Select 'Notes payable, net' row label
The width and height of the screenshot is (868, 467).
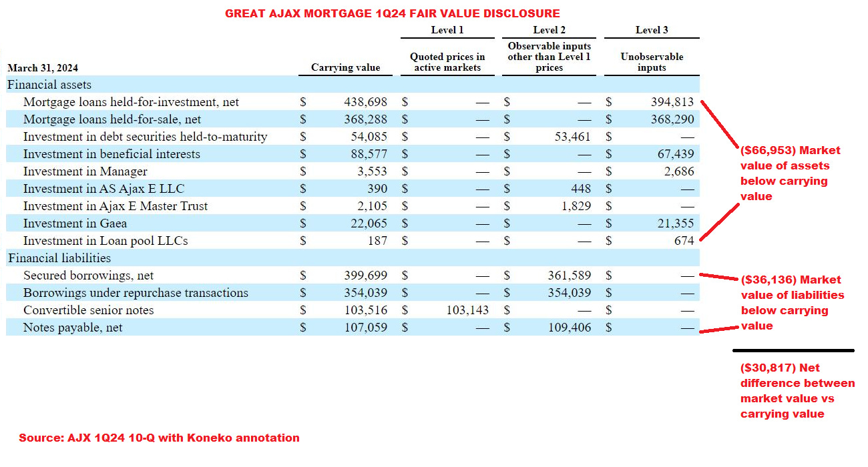click(x=73, y=328)
